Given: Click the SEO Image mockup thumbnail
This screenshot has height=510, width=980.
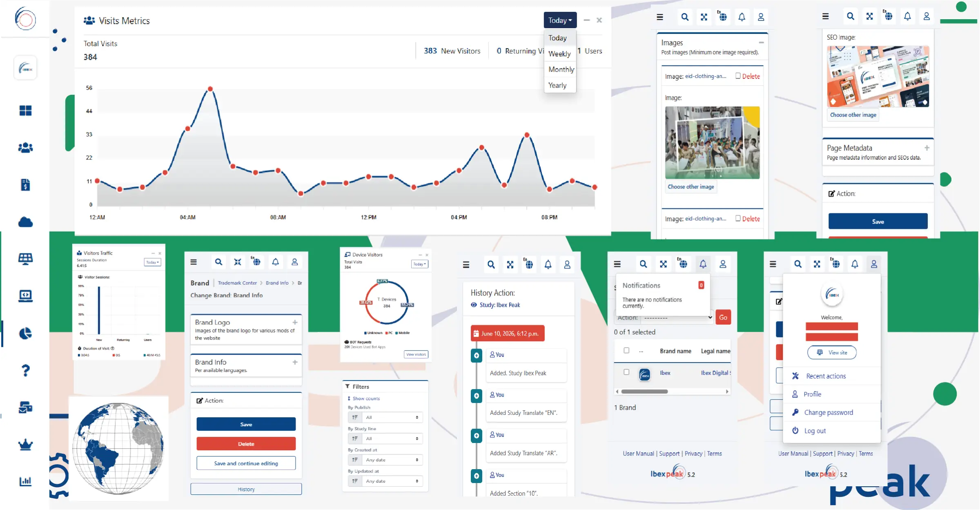Looking at the screenshot, I should (878, 76).
